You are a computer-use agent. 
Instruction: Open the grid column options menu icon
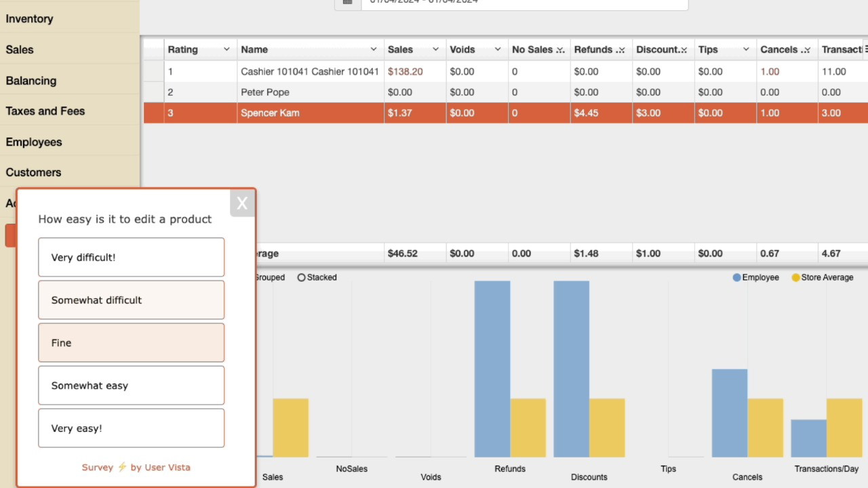[865, 49]
